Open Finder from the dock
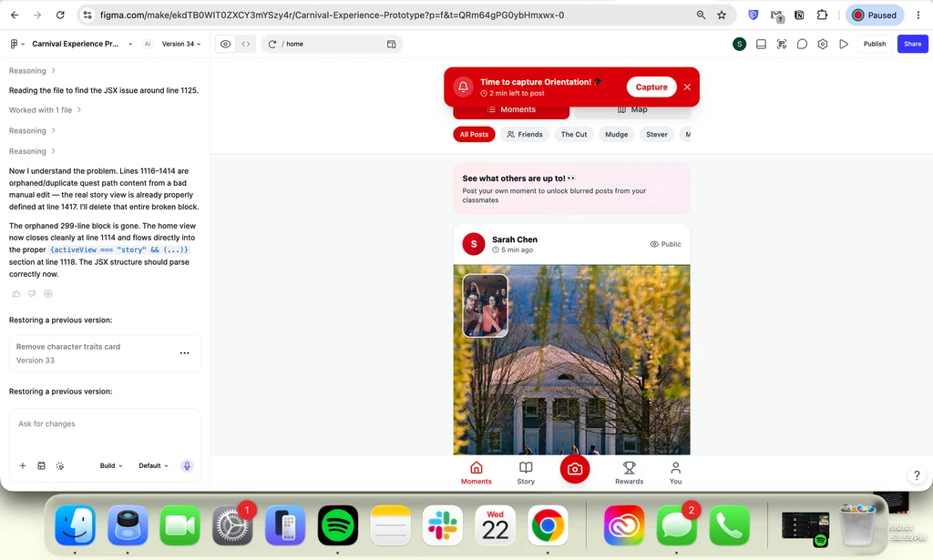The image size is (933, 560). 75,525
